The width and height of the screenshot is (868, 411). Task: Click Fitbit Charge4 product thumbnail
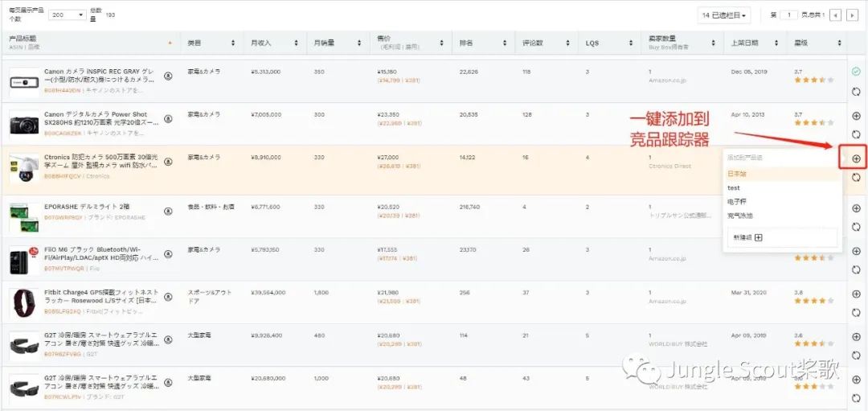[x=24, y=303]
